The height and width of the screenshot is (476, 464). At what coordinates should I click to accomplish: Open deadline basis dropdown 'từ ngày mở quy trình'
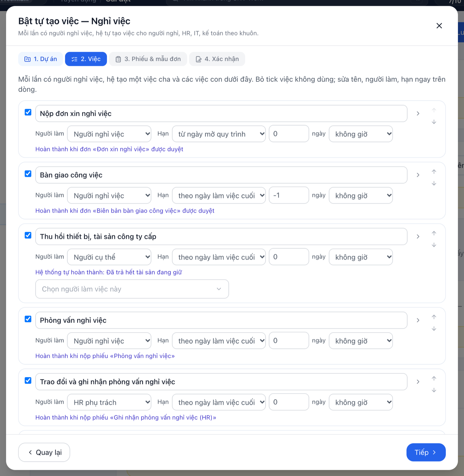219,134
